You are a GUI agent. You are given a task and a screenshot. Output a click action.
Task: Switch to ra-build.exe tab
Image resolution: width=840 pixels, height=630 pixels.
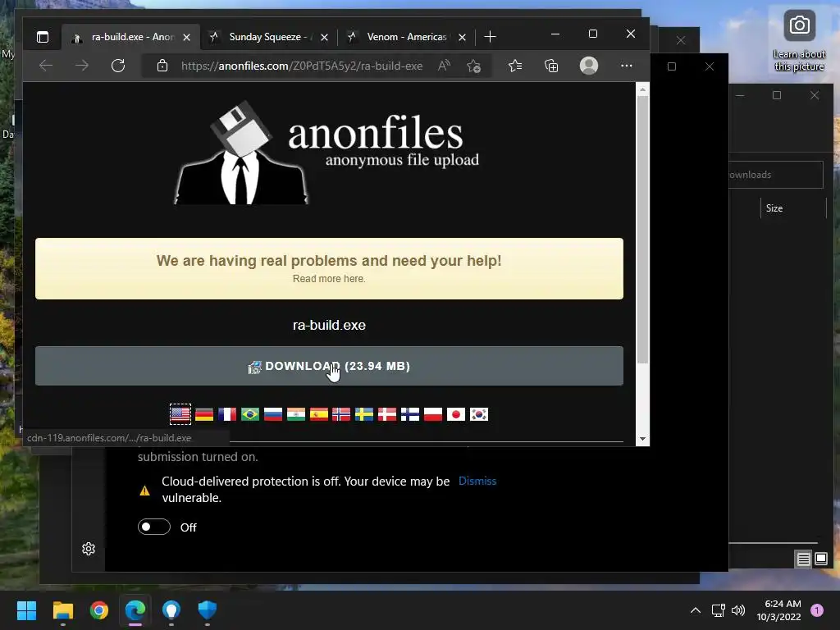click(130, 37)
